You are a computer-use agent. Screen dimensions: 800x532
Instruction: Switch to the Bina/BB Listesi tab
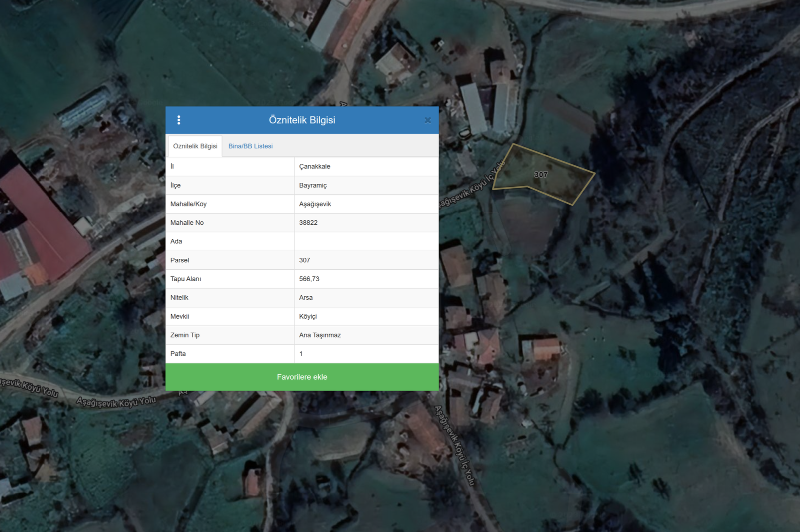coord(250,146)
